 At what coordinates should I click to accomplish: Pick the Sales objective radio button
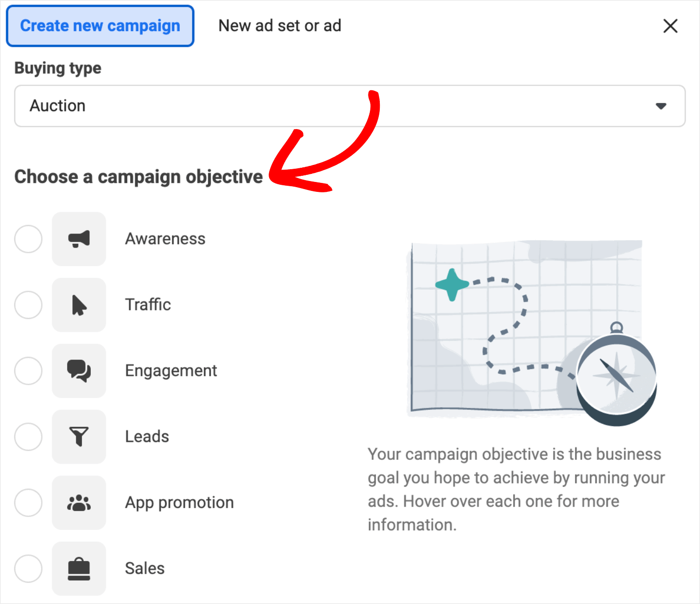click(28, 569)
